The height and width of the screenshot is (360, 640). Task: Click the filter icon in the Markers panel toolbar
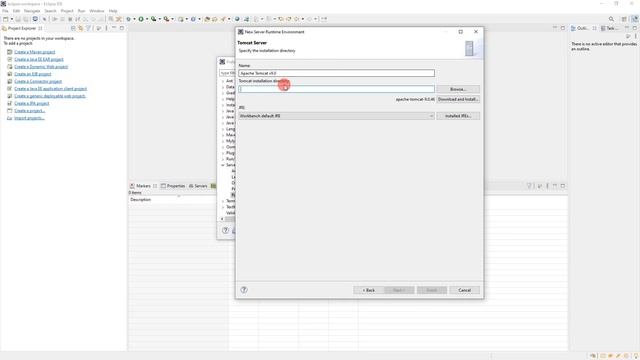click(529, 186)
